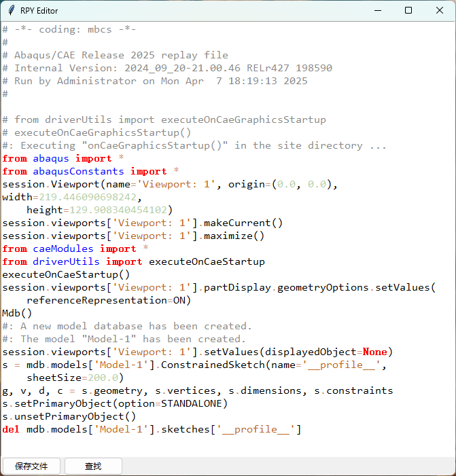Click the 'from caeModules import *' line
Viewport: 456px width, 476px height.
pos(75,249)
